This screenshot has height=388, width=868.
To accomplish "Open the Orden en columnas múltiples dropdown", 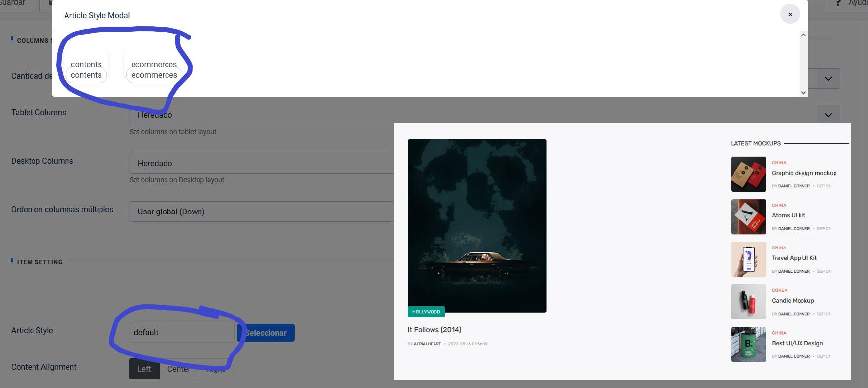I will click(x=262, y=212).
